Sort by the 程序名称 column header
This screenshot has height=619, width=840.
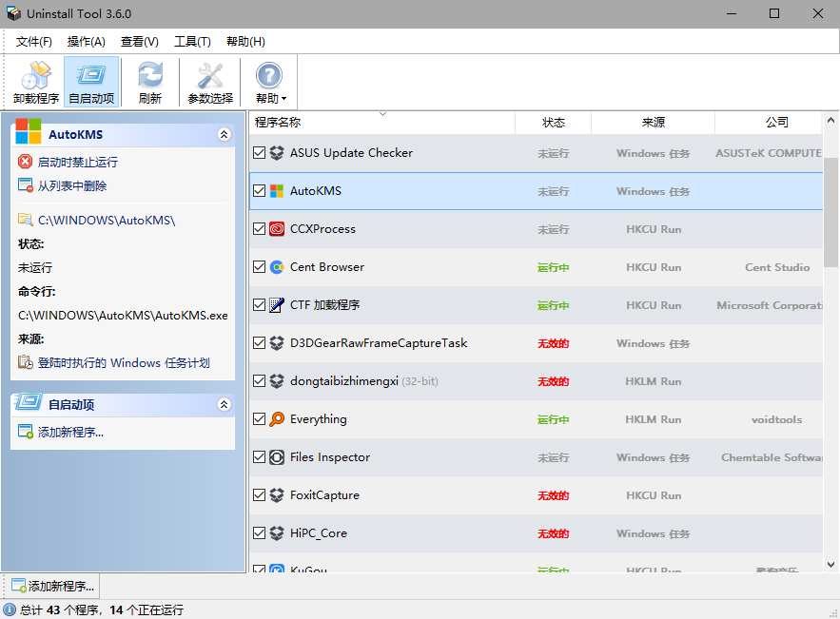tap(381, 123)
